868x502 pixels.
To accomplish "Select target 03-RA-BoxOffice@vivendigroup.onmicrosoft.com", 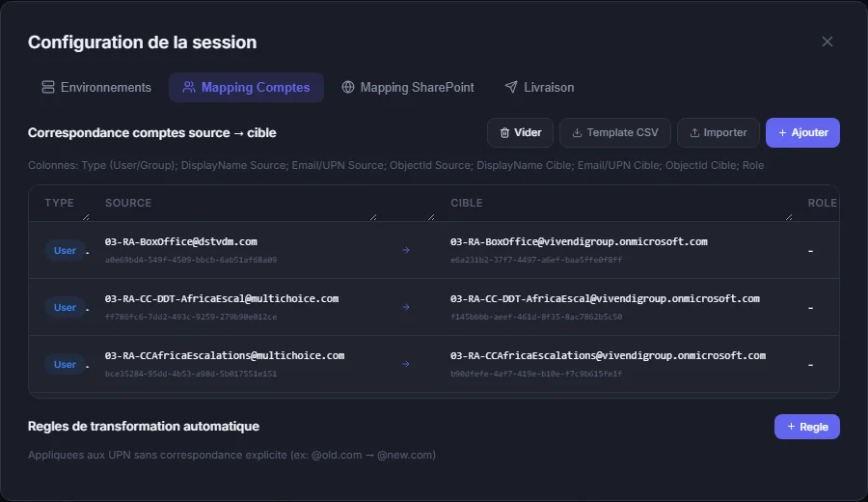I will click(x=579, y=241).
